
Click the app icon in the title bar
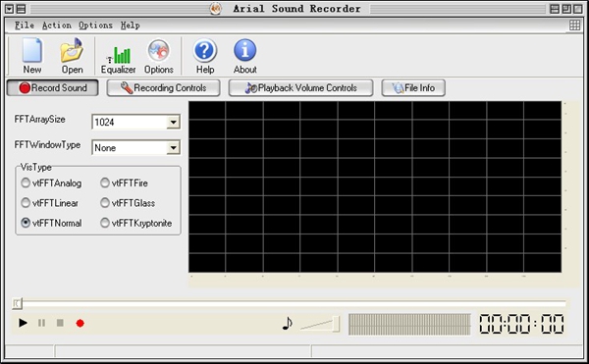tap(215, 9)
